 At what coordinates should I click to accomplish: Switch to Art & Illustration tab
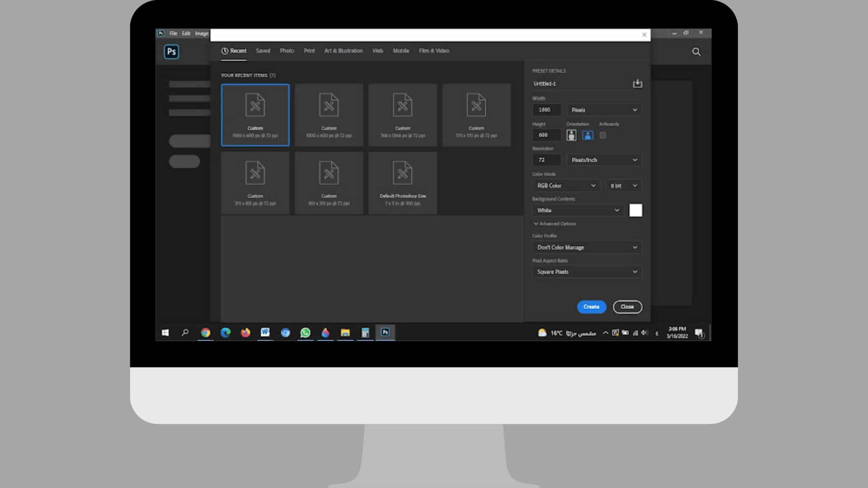pos(344,51)
